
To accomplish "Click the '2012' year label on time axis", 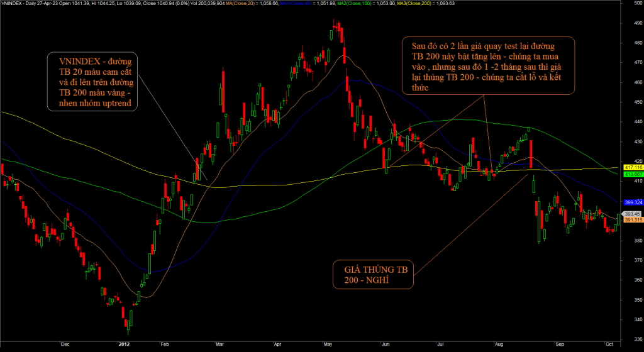I will pos(124,344).
